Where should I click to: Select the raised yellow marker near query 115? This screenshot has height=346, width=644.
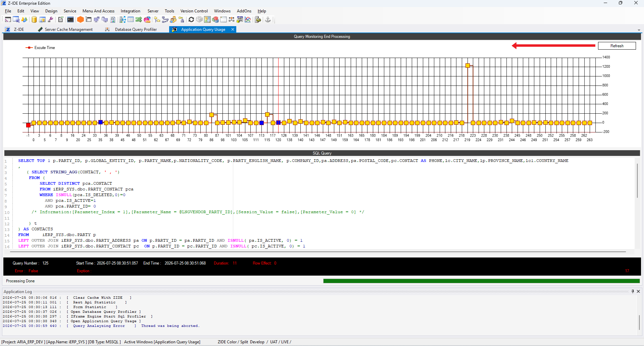[267, 114]
